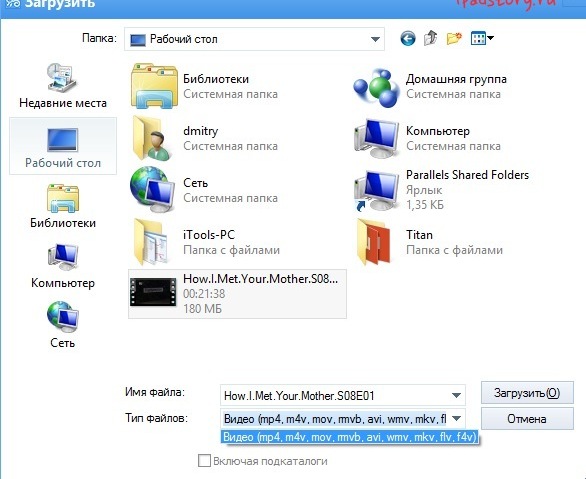The width and height of the screenshot is (586, 479).
Task: Click the Загрузить button
Action: (527, 393)
